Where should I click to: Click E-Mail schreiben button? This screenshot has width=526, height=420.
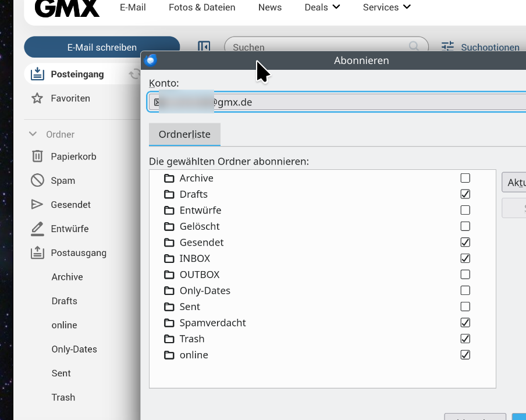tap(102, 47)
